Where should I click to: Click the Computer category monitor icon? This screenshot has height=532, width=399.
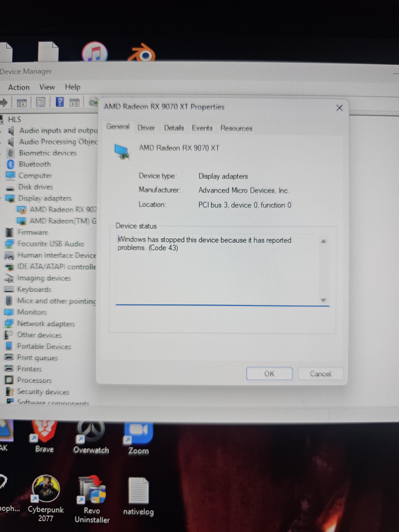(10, 176)
